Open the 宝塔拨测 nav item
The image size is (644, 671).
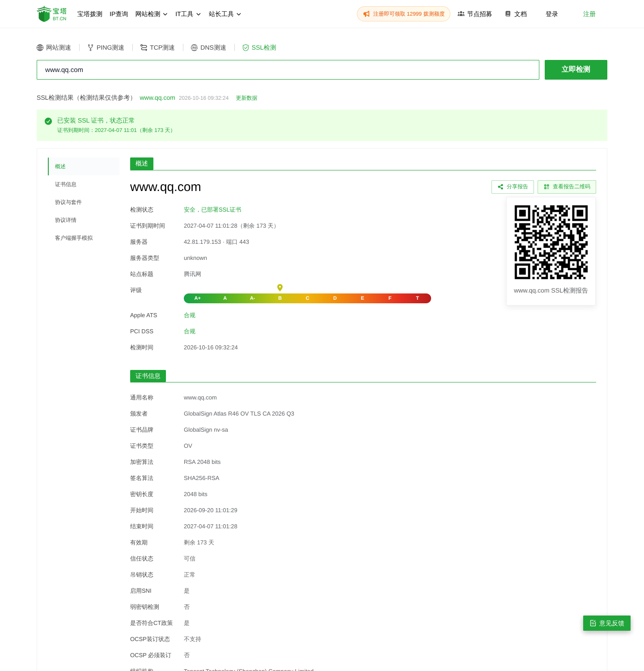pyautogui.click(x=90, y=14)
